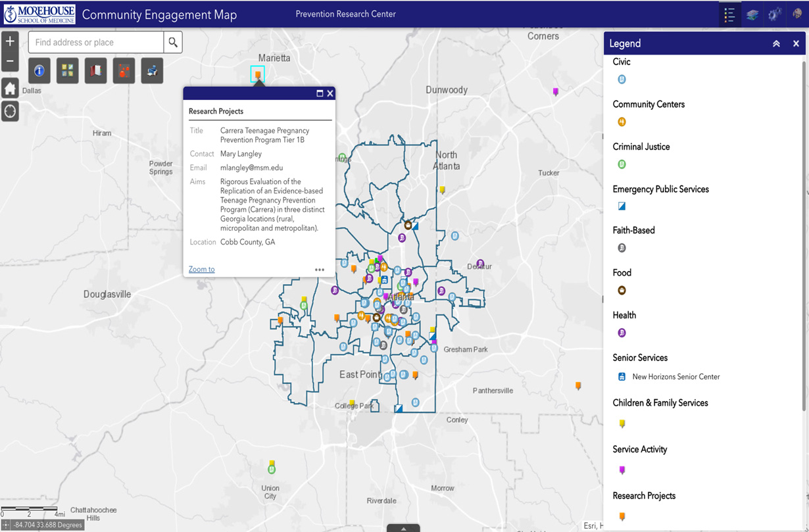This screenshot has height=532, width=809.
Task: Zoom out with the minus button
Action: tap(10, 61)
